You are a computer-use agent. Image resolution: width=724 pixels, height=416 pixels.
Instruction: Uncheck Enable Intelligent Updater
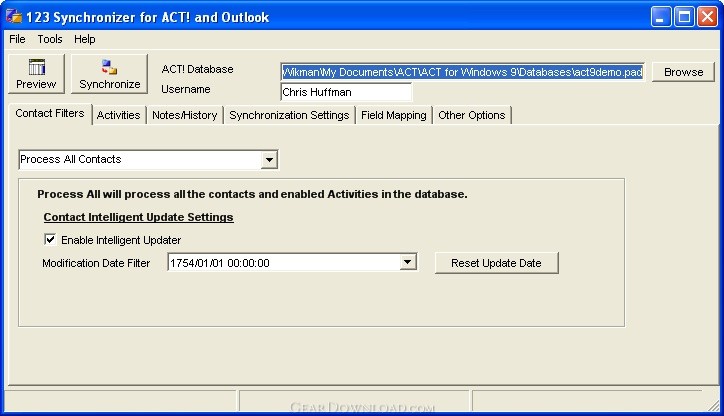[x=50, y=240]
